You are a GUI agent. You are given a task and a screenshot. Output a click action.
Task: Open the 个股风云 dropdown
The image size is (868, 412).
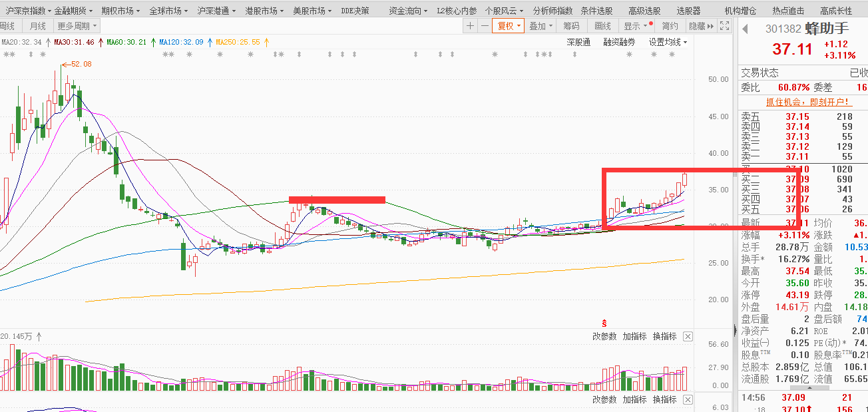pyautogui.click(x=504, y=11)
